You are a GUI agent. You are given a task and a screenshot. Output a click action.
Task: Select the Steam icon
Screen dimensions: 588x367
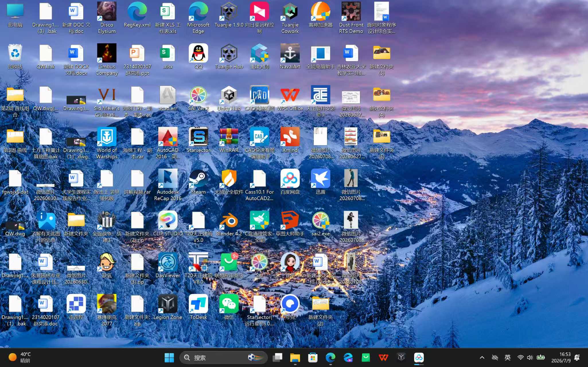(x=198, y=182)
